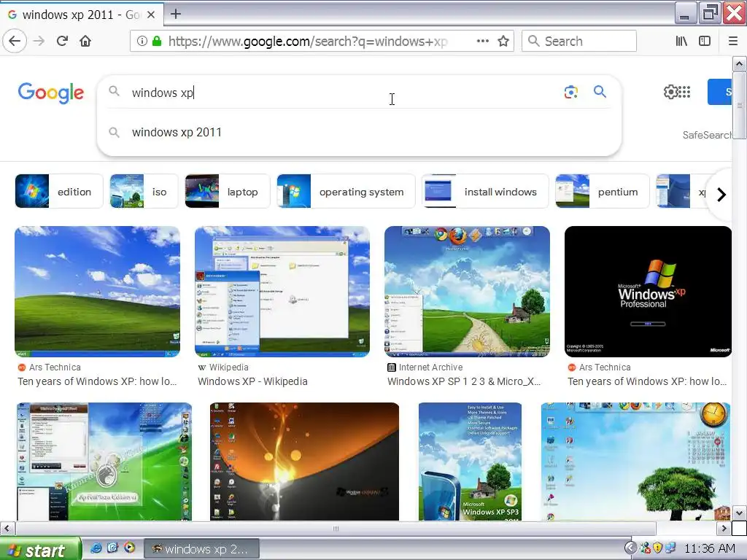Click the 11:36 AM taskbar clock
The width and height of the screenshot is (747, 560).
click(x=709, y=548)
